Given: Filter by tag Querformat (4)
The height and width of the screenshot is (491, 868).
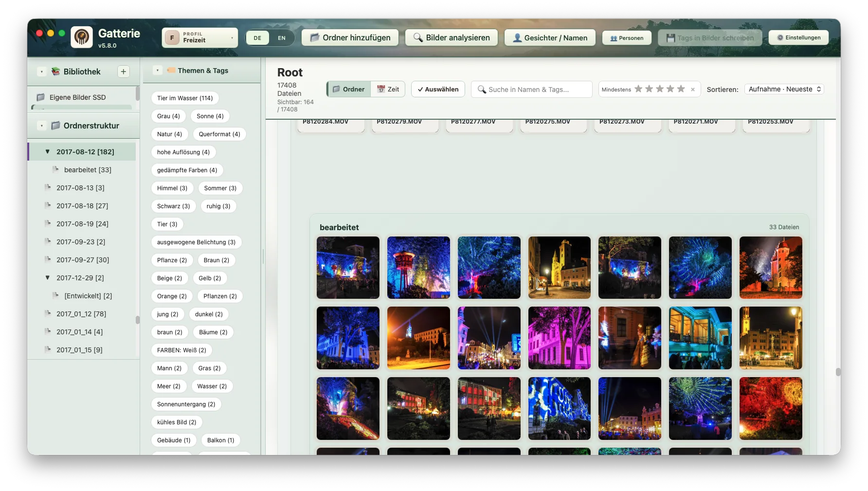Looking at the screenshot, I should point(219,134).
